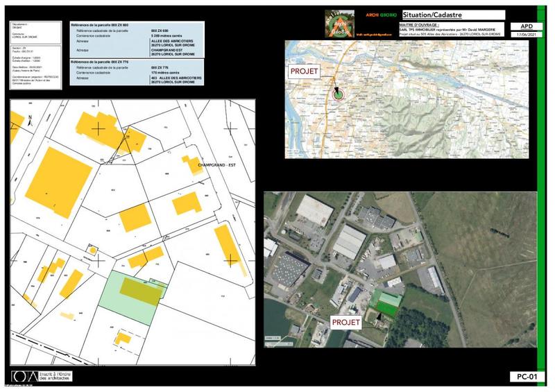Click the Maître d'ouvrage information box
This screenshot has width=555, height=392.
tap(442, 29)
